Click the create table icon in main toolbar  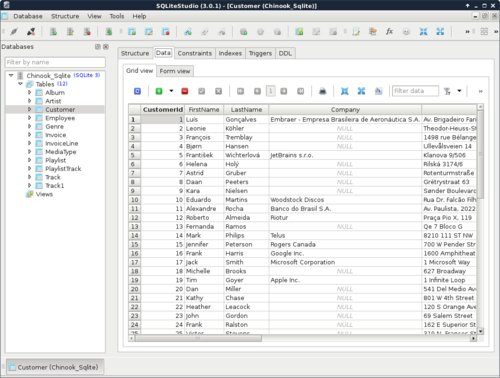132,32
